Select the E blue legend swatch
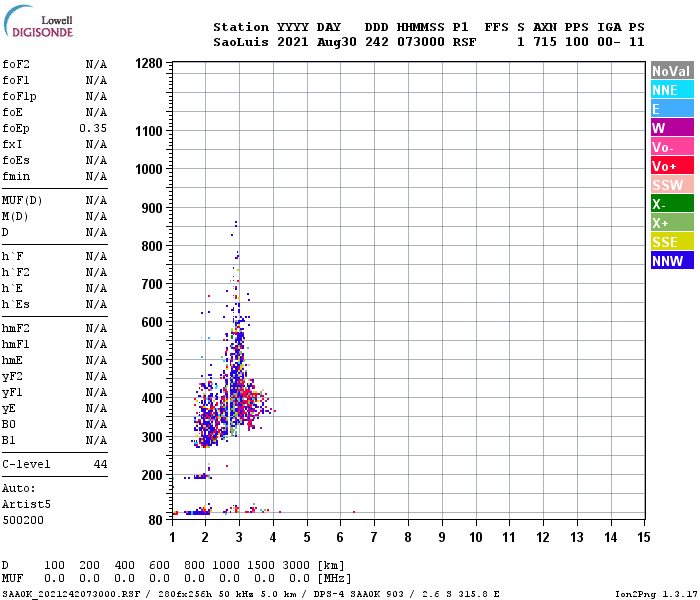700x600 pixels. tap(672, 109)
